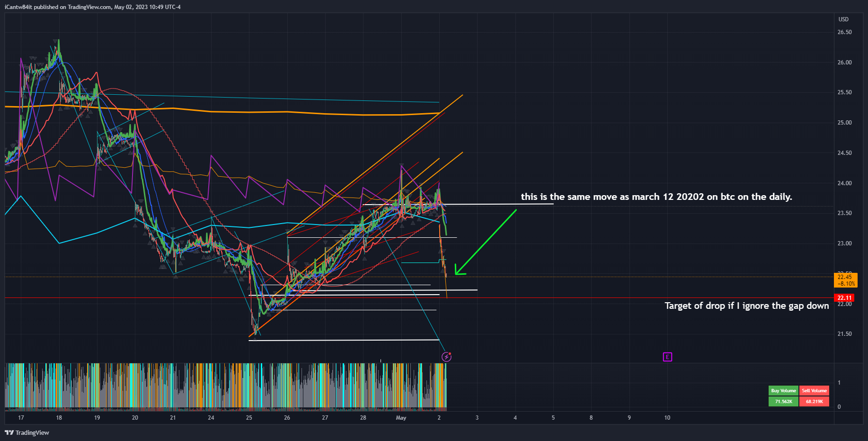Click the 24 date label on time axis
Screen dimensions: 868x441
coord(211,418)
